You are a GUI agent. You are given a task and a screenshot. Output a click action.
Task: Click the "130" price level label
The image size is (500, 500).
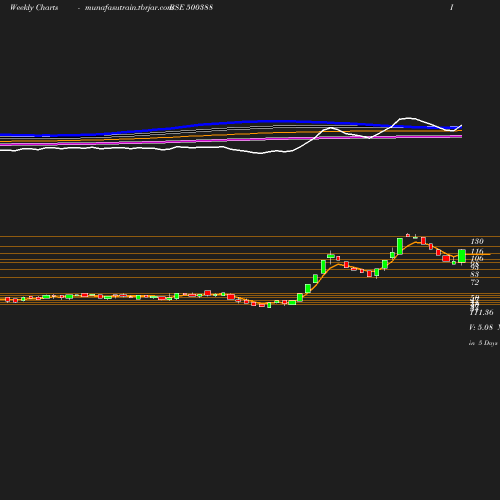[477, 241]
